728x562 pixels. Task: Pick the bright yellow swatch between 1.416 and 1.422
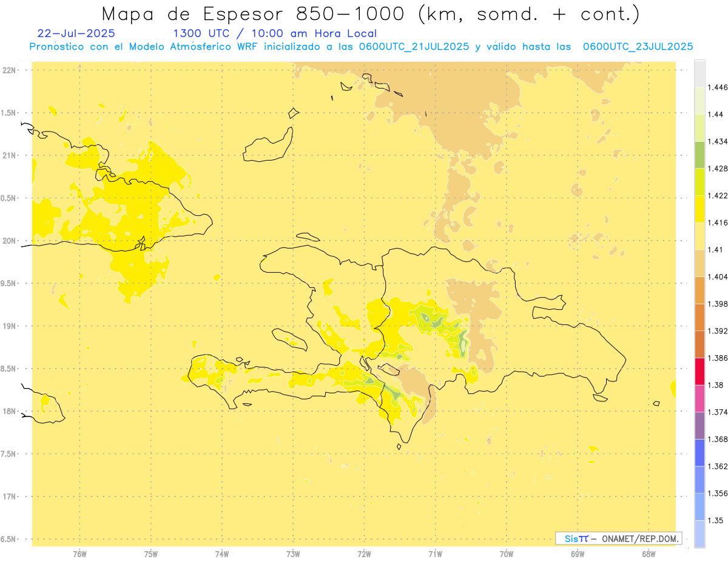coord(699,209)
